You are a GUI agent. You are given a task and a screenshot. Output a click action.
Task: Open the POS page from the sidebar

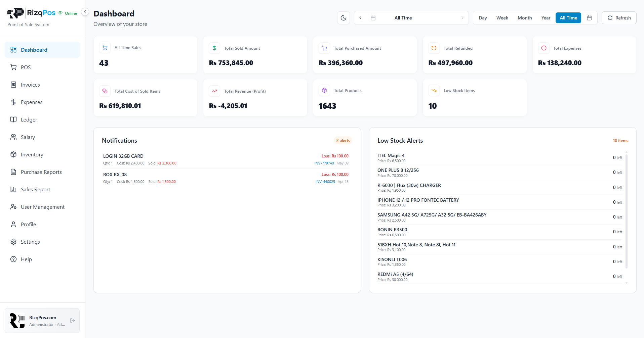(42, 67)
